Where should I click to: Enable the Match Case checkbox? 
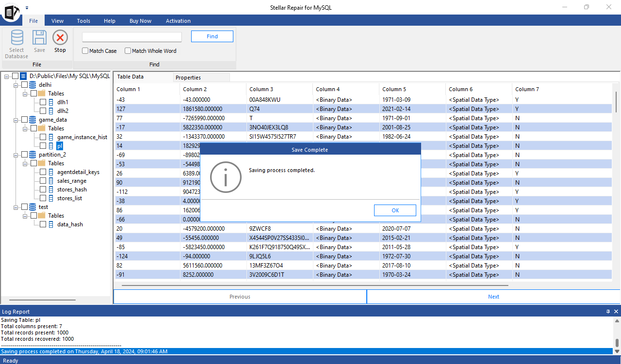[x=85, y=51]
